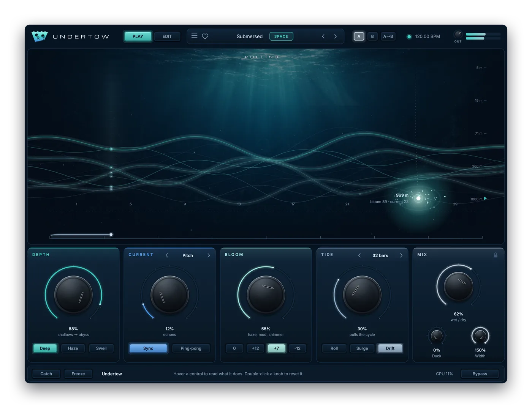Select state A
Viewport: 532px width, 408px height.
(x=359, y=36)
